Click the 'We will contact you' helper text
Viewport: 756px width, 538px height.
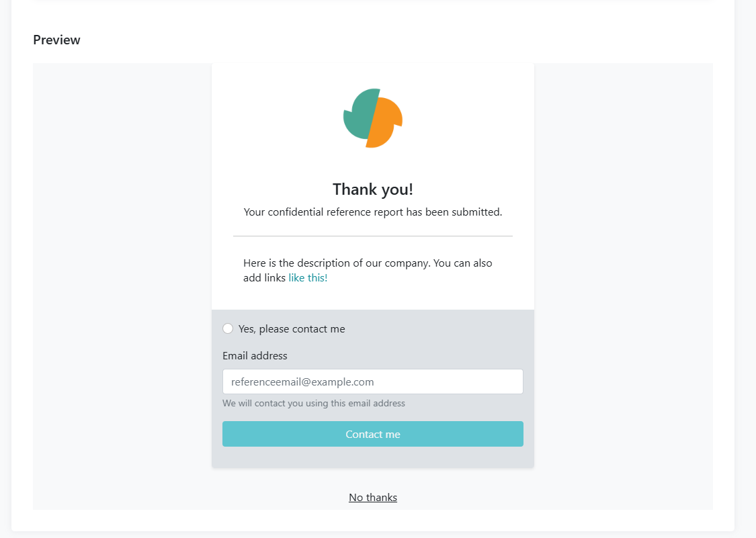pyautogui.click(x=313, y=403)
